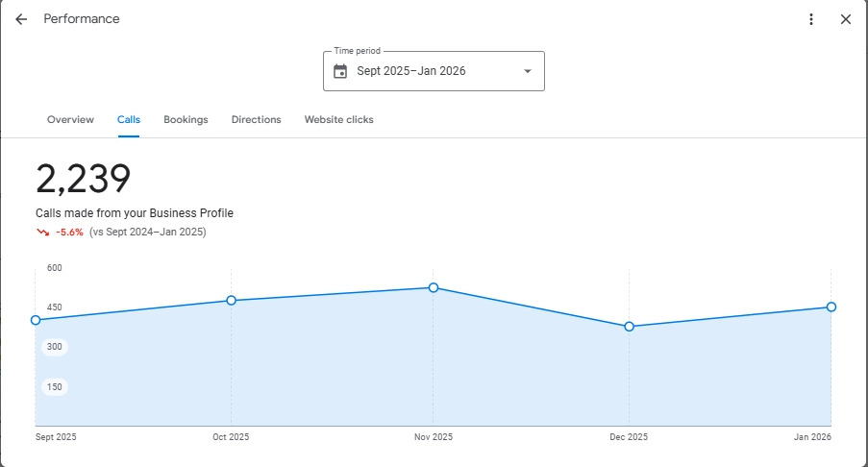Select the Jan 2026 data point
The image size is (868, 467).
tap(831, 307)
